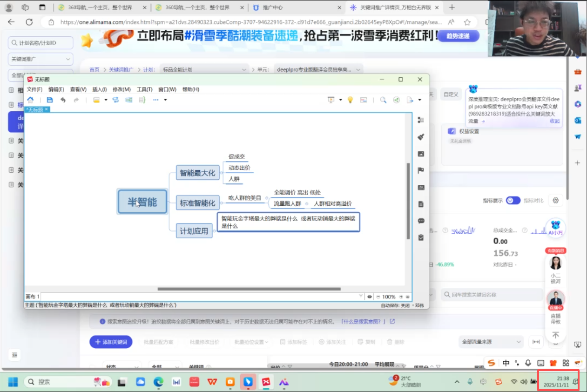
Task: Click the magnifier search icon in XMind toolbar
Action: click(x=383, y=100)
